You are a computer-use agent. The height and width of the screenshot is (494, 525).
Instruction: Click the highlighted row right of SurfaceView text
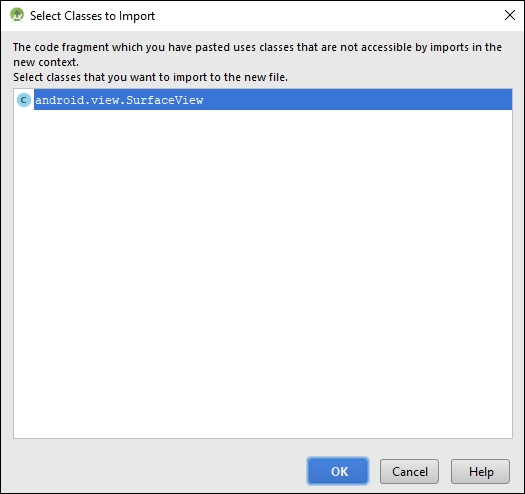358,99
